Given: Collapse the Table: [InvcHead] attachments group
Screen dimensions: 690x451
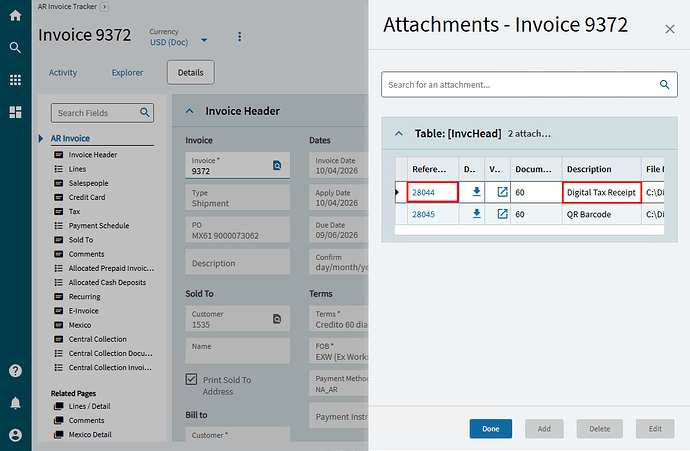Looking at the screenshot, I should click(x=399, y=133).
